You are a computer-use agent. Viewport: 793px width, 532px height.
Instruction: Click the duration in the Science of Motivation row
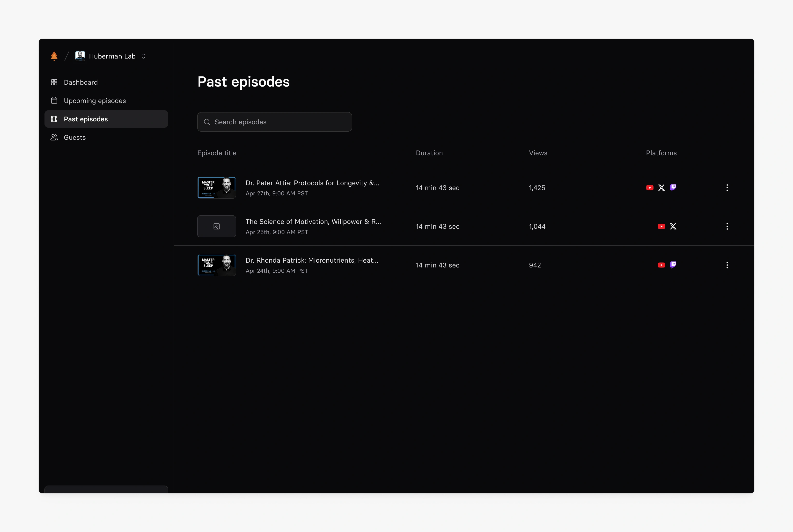438,226
